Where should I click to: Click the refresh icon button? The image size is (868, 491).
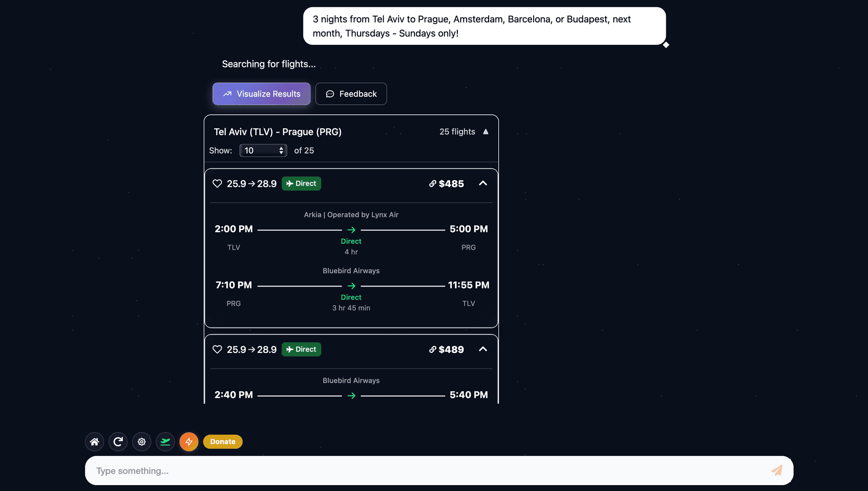(118, 442)
